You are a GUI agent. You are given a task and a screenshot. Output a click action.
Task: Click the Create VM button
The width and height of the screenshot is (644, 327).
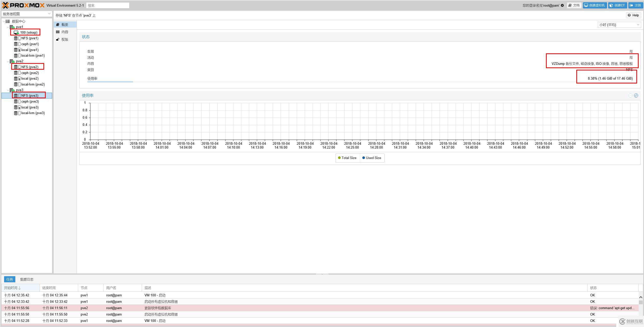coord(594,5)
